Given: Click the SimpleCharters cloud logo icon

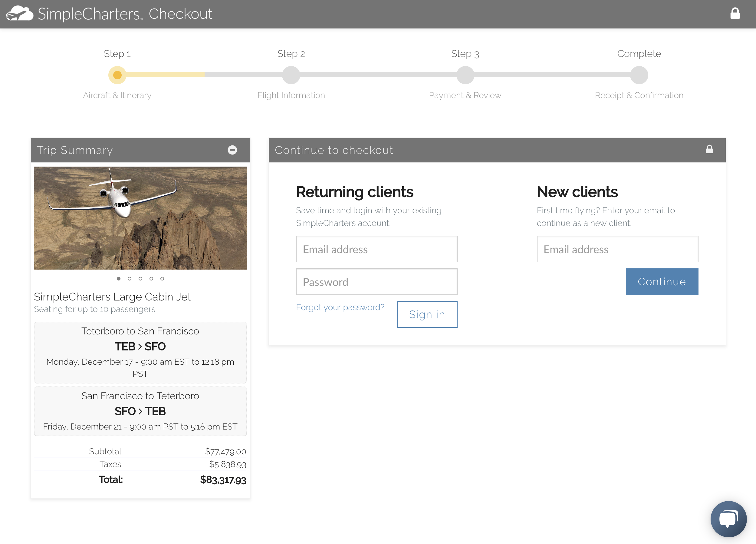Looking at the screenshot, I should tap(20, 13).
